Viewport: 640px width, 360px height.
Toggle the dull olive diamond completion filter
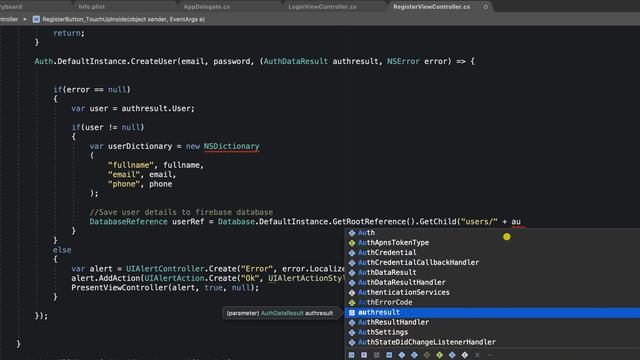427,355
